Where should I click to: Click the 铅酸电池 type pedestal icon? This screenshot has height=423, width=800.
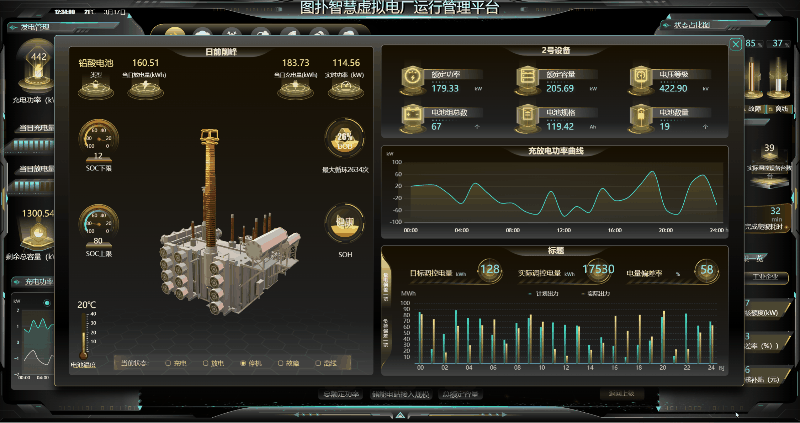coord(95,89)
